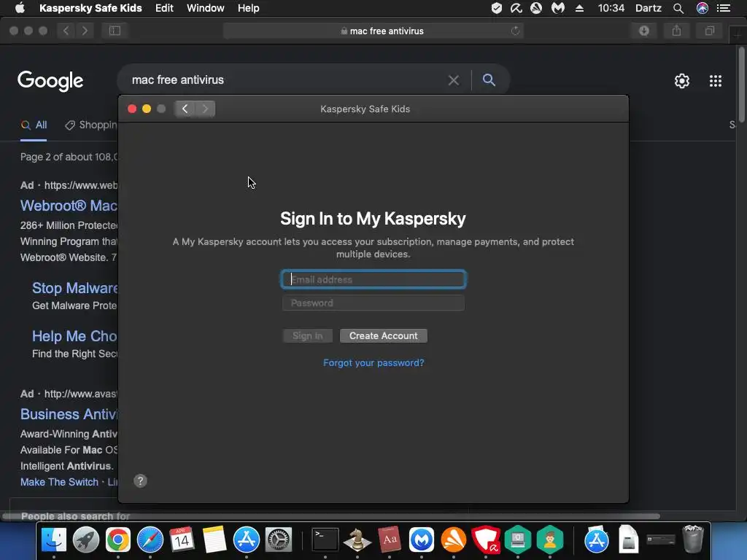
Task: Open the Edit menu
Action: 164,8
